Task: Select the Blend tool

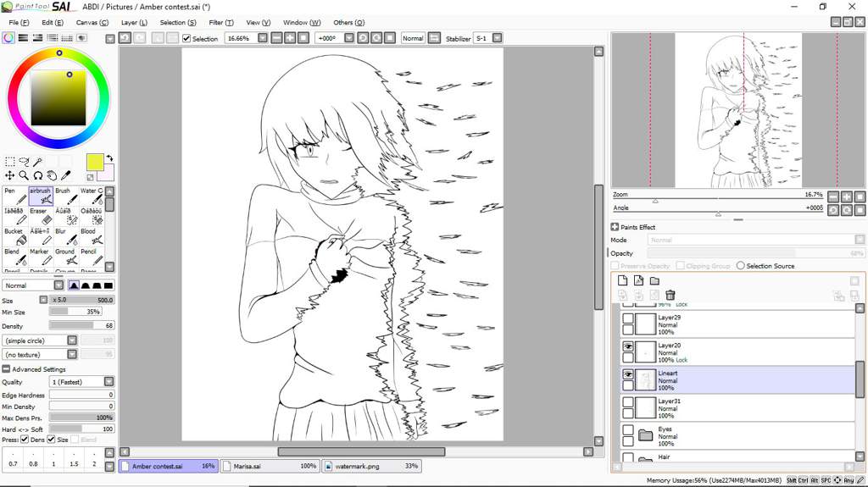Action: pyautogui.click(x=15, y=257)
